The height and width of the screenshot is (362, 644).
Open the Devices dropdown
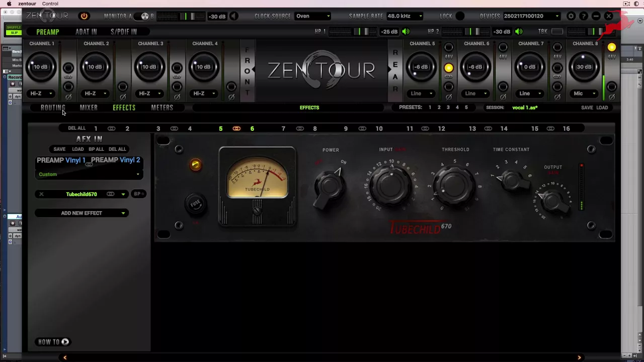pyautogui.click(x=532, y=16)
